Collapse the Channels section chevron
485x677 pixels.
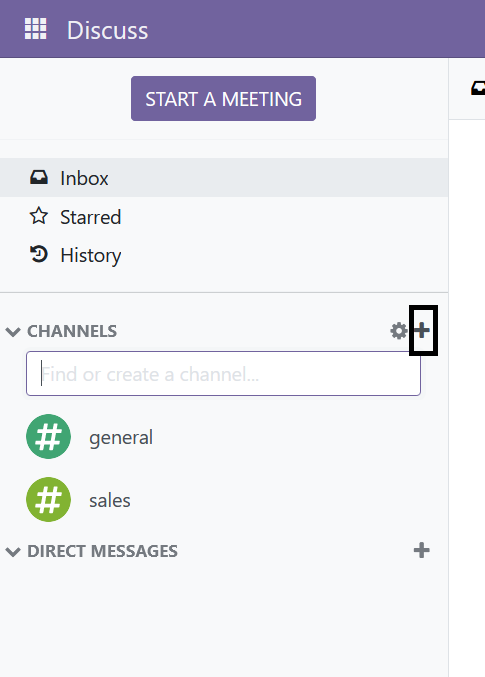click(13, 332)
